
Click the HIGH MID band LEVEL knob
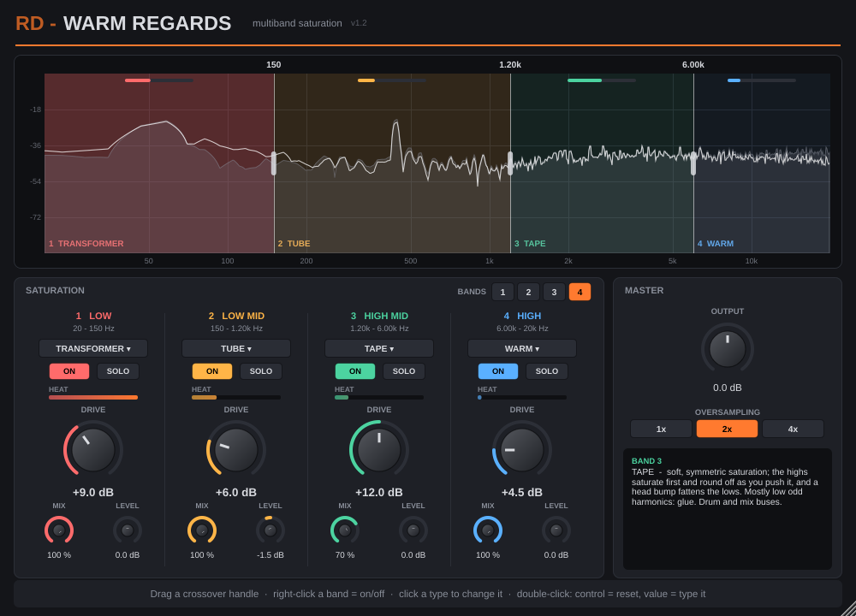pos(413,530)
